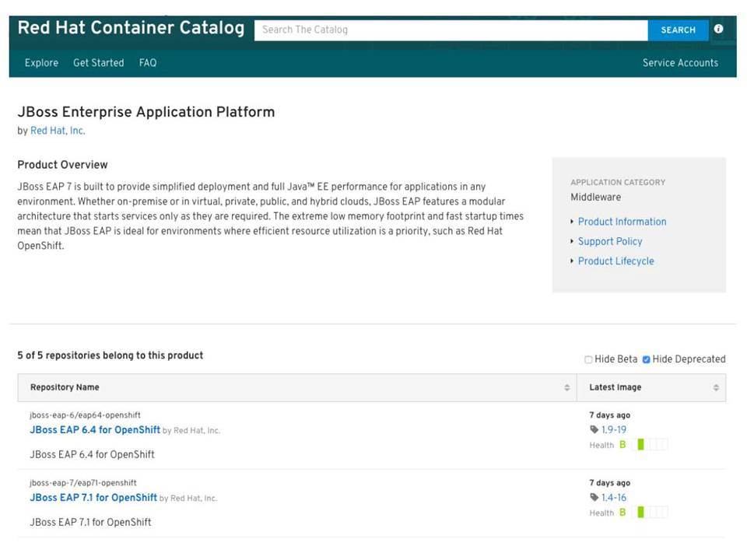Click the tag icon next to 1.9-19
The width and height of the screenshot is (747, 560).
point(594,429)
